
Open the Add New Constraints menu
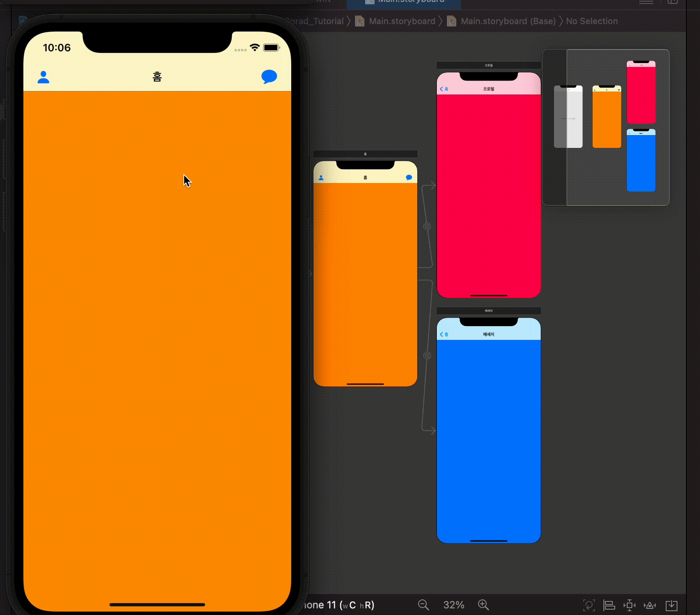[629, 605]
